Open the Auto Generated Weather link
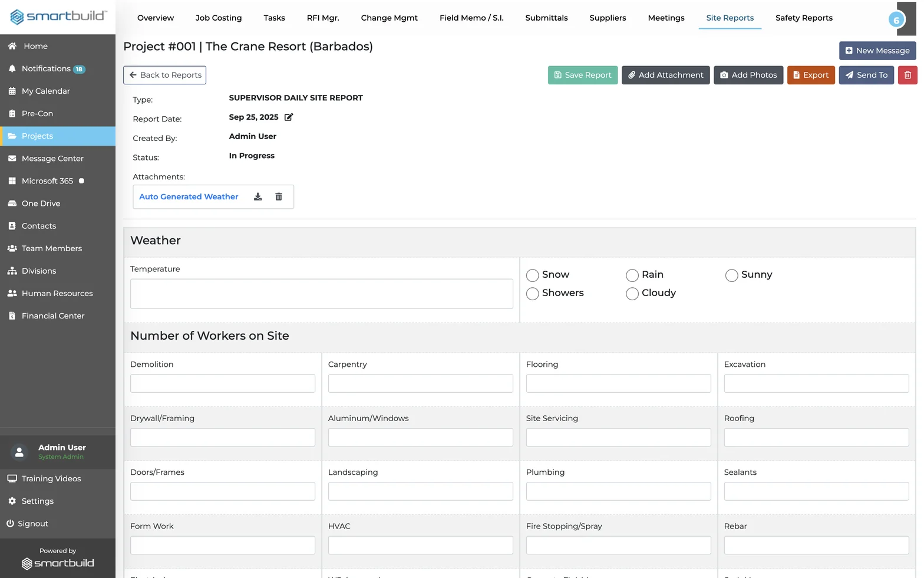 coord(189,197)
